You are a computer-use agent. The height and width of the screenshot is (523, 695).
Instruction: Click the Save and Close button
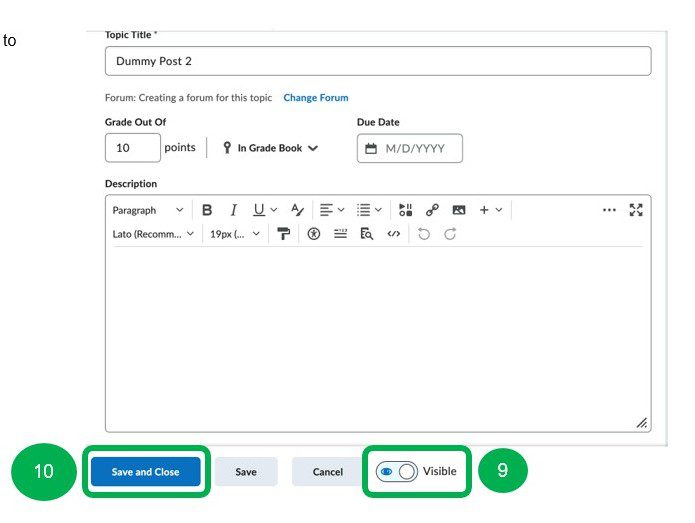(x=146, y=472)
